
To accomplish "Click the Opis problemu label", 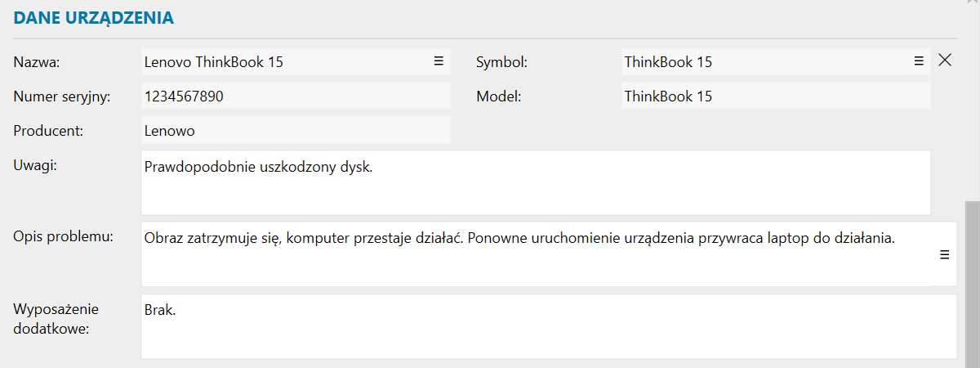I will (x=63, y=237).
